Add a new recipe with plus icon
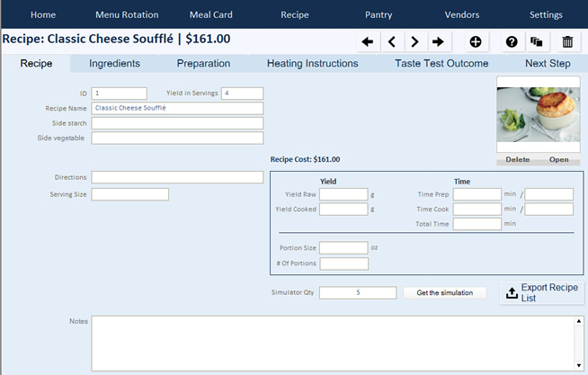 tap(476, 41)
